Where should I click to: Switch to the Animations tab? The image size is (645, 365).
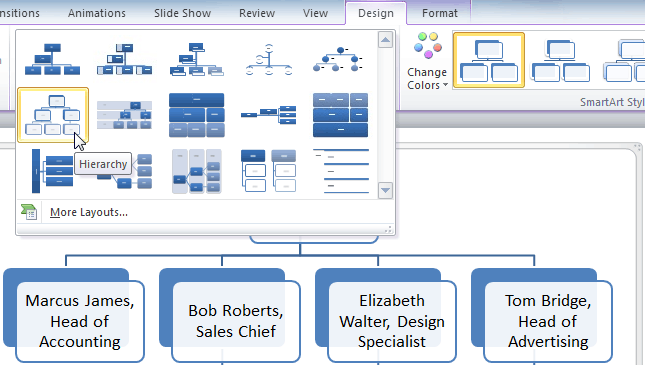[97, 13]
